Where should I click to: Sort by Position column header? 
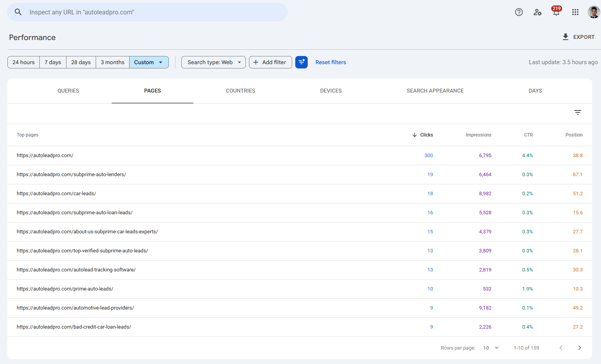[574, 135]
